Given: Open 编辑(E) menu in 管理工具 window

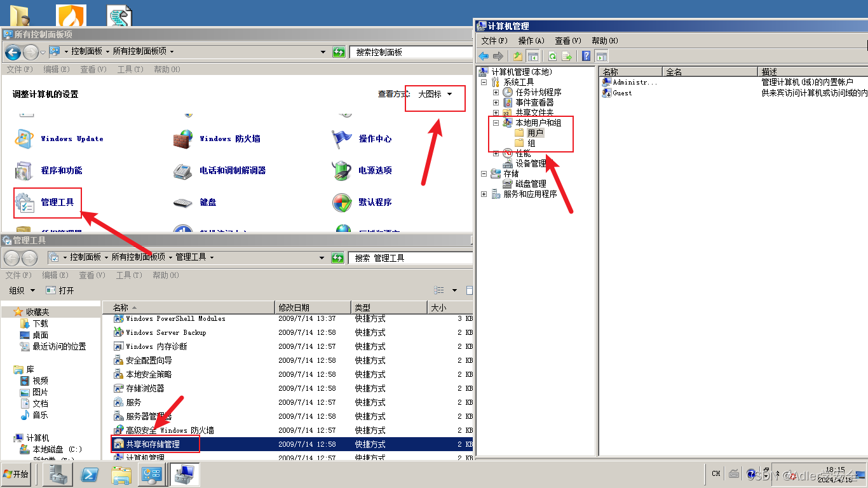Looking at the screenshot, I should pos(55,275).
